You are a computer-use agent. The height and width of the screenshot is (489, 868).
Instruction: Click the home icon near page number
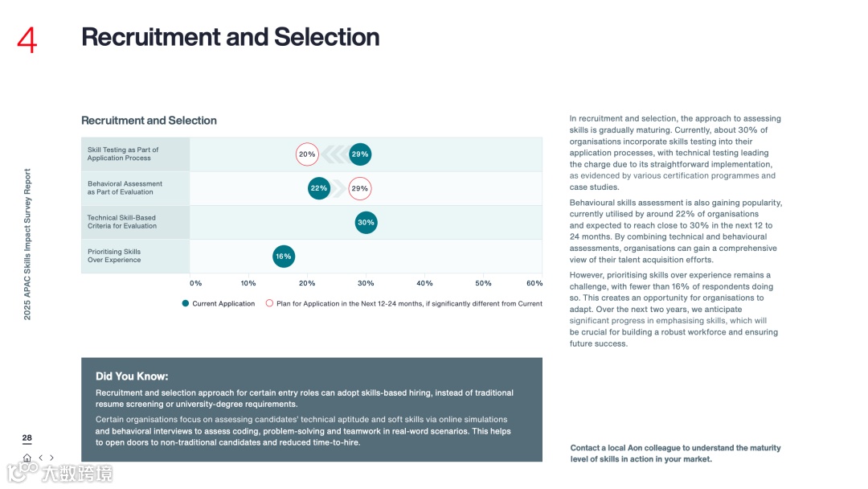[27, 458]
